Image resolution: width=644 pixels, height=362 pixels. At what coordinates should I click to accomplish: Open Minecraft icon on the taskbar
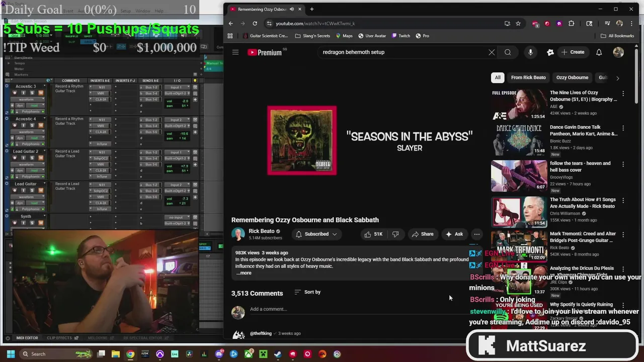(263, 354)
